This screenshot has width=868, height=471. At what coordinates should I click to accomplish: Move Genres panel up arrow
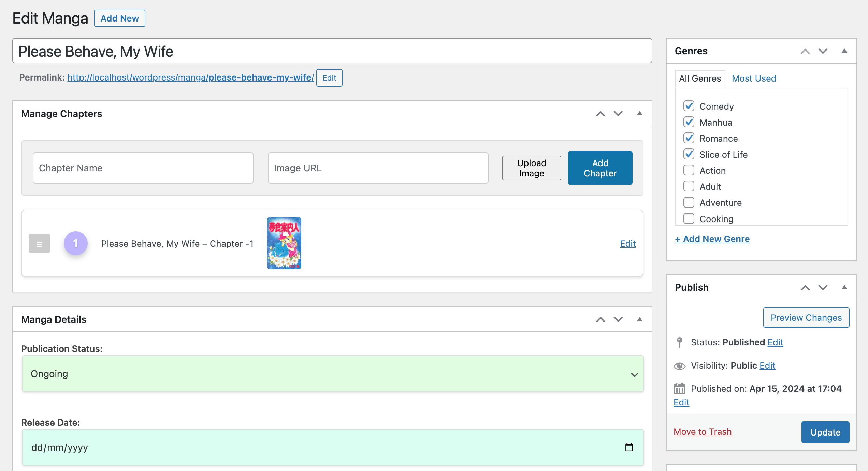coord(805,51)
